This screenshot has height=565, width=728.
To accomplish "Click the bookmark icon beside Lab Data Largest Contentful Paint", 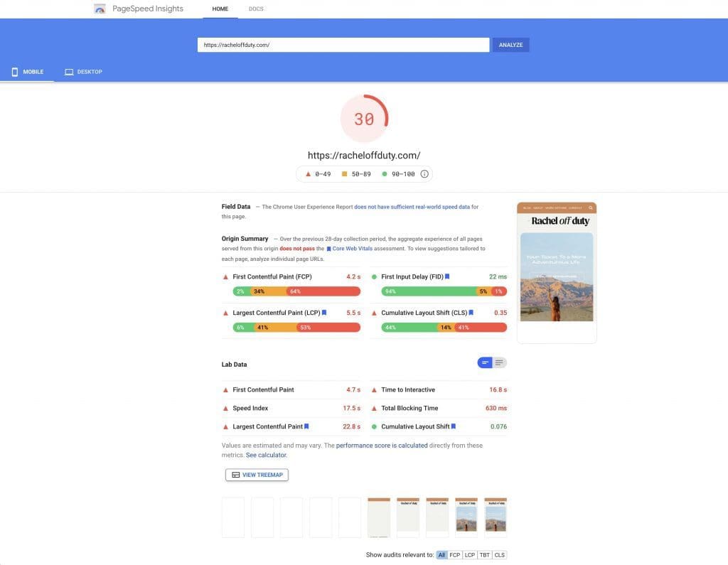I will pyautogui.click(x=306, y=426).
